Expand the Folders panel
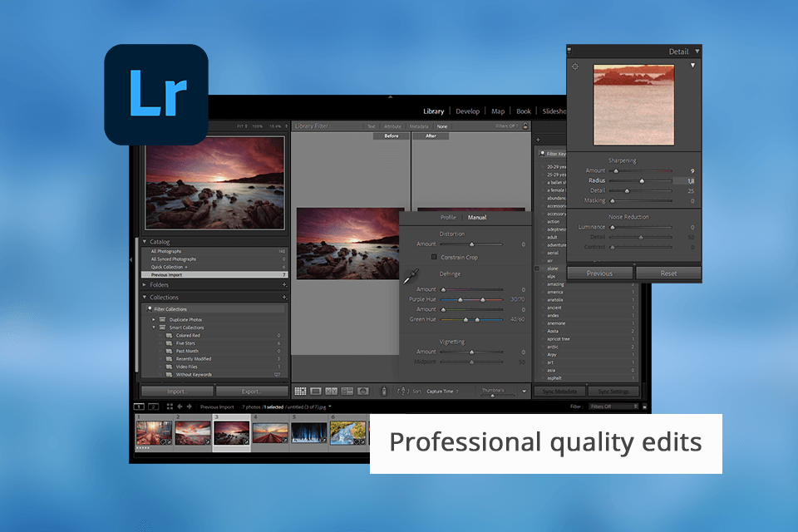Image resolution: width=798 pixels, height=532 pixels. click(x=145, y=284)
